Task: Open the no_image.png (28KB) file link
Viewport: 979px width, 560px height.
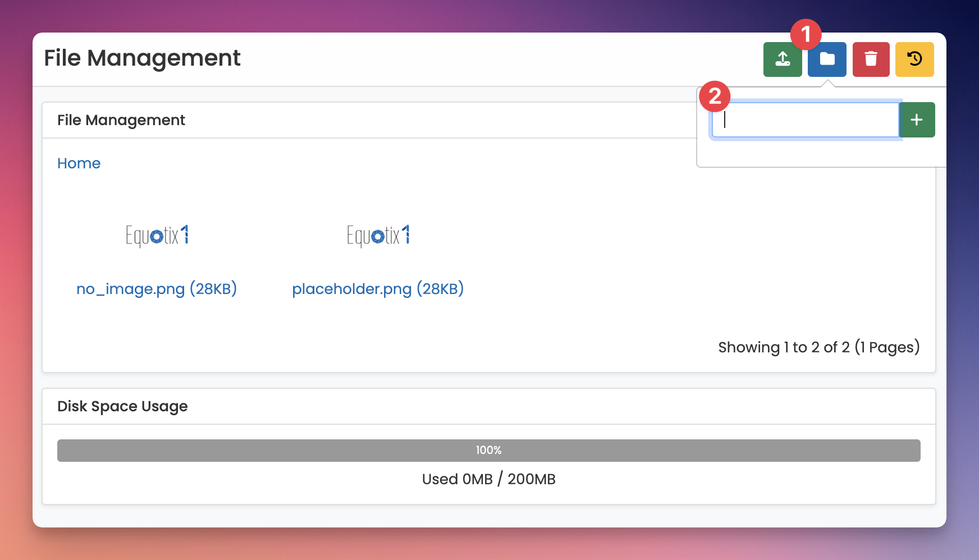Action: coord(157,289)
